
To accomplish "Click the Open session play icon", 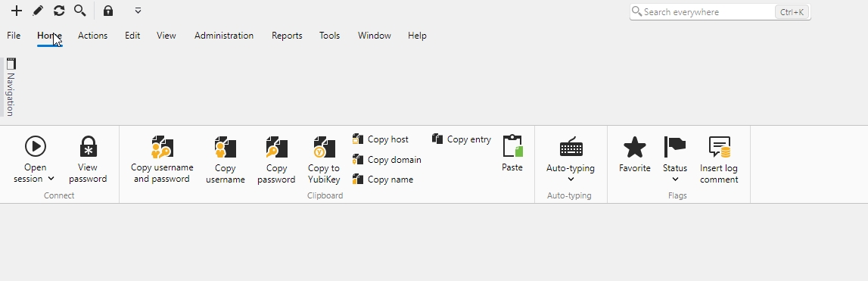I will click(36, 146).
